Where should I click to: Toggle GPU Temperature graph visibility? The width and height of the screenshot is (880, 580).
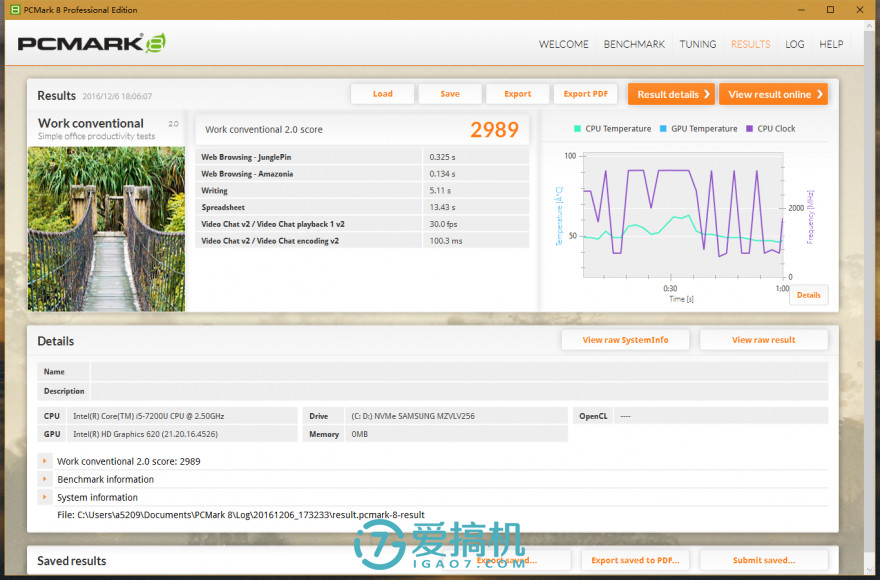697,129
